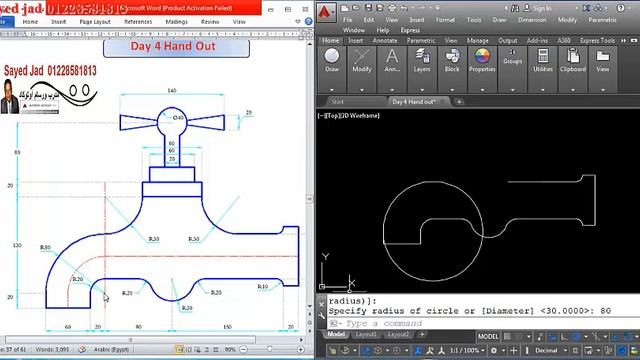The image size is (640, 360).
Task: Toggle ortho mode in AutoCAD status bar
Action: click(x=564, y=337)
